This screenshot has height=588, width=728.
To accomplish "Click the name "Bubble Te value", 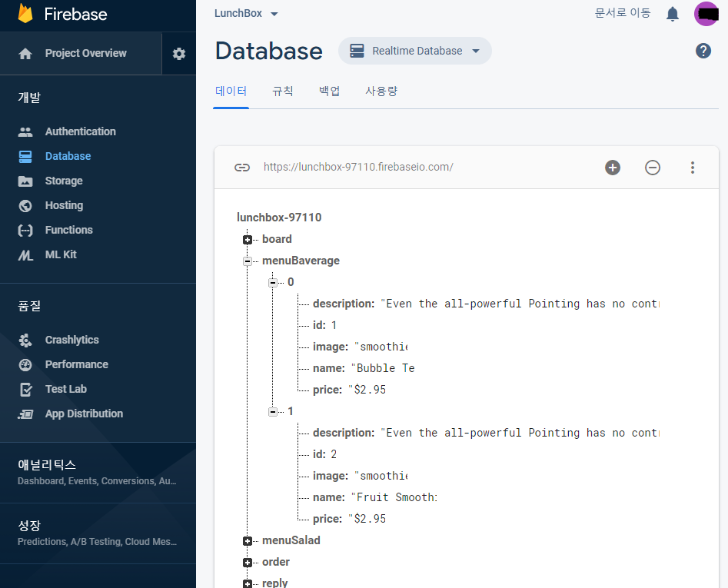I will pos(383,368).
